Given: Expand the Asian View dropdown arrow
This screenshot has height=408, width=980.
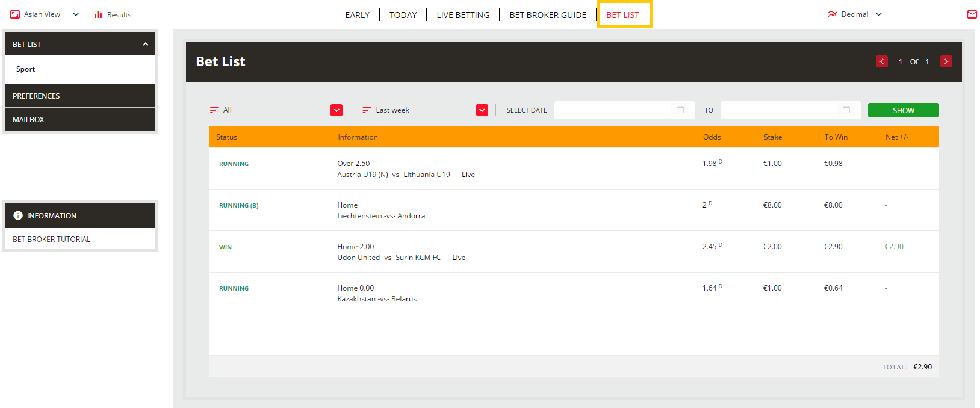Looking at the screenshot, I should [76, 14].
